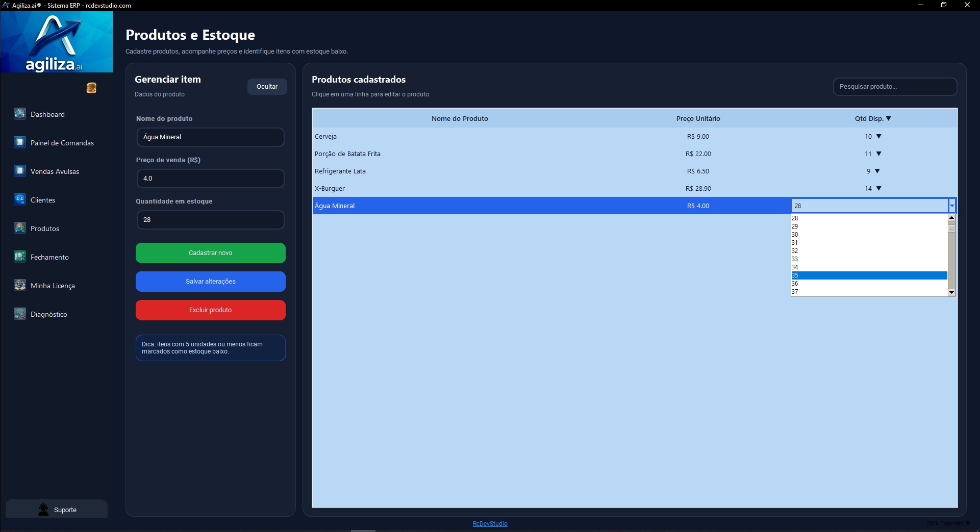
Task: Open Minha Licença page
Action: coord(53,286)
